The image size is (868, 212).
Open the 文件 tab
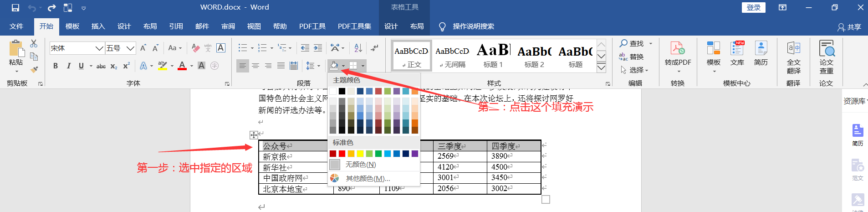pos(16,26)
